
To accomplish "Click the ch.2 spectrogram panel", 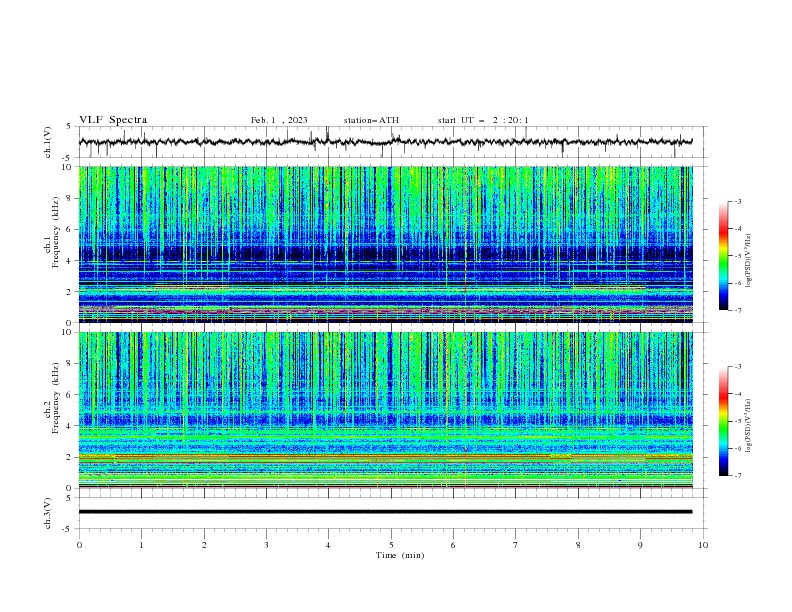I will click(385, 410).
